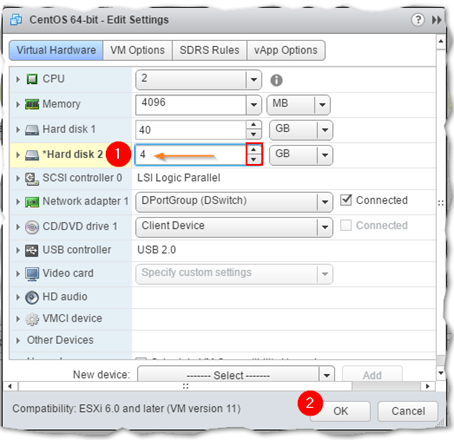Click the CPU info icon
Viewport: 454px width, 440px height.
pos(276,80)
